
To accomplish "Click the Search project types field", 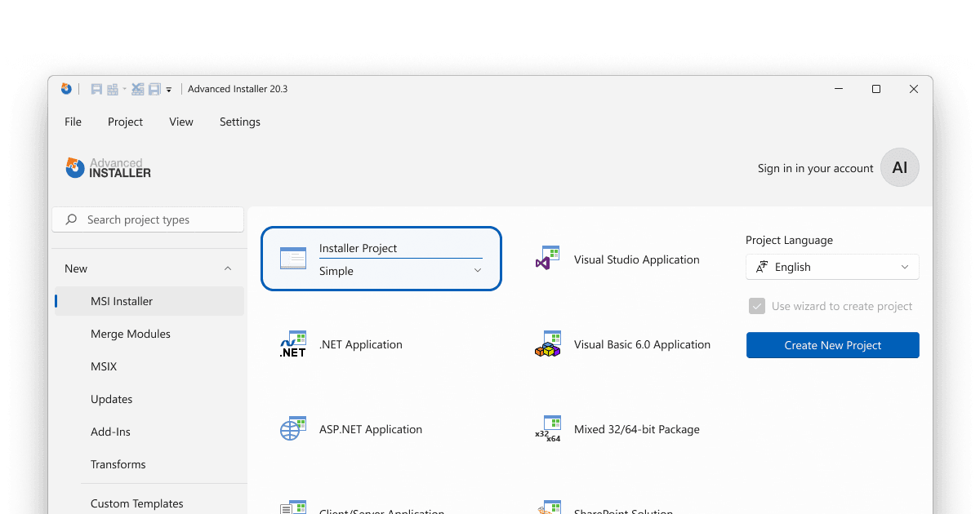I will tap(148, 219).
